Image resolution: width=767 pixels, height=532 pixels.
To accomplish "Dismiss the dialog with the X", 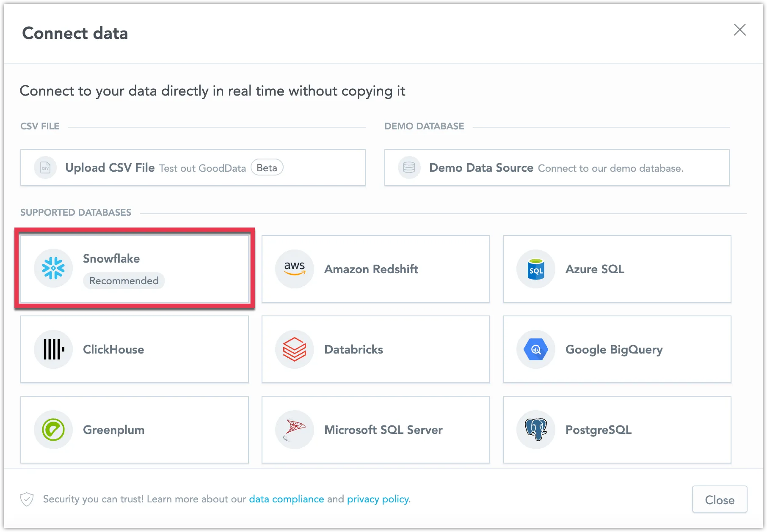I will [x=740, y=30].
